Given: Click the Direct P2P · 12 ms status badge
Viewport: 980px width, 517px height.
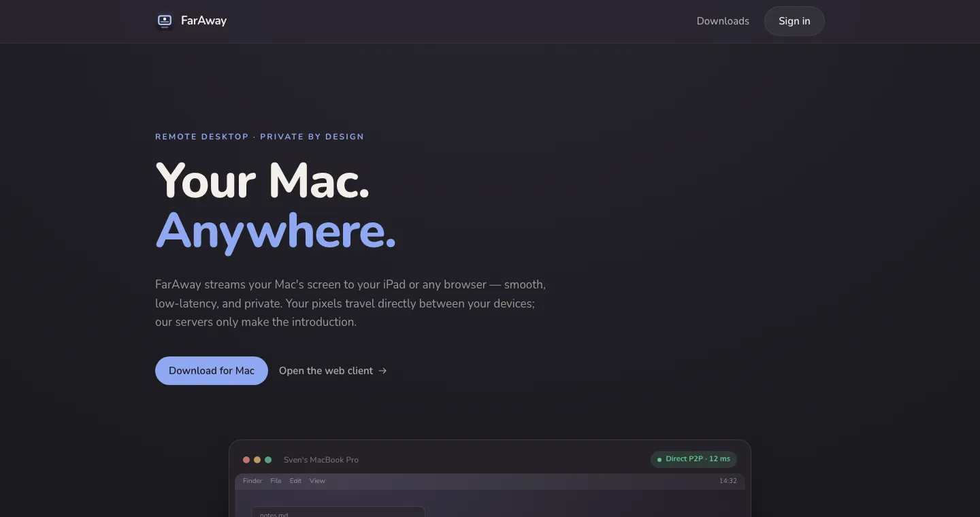Looking at the screenshot, I should point(693,459).
